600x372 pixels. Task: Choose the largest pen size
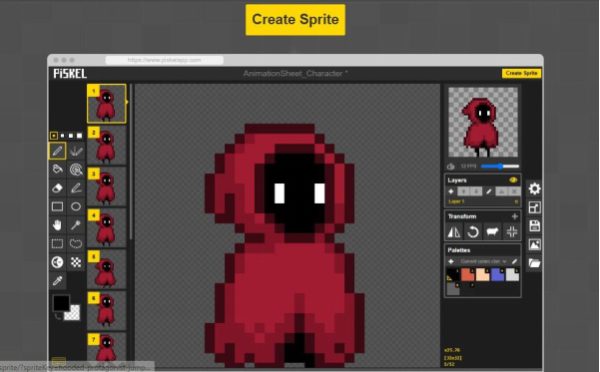pos(79,135)
